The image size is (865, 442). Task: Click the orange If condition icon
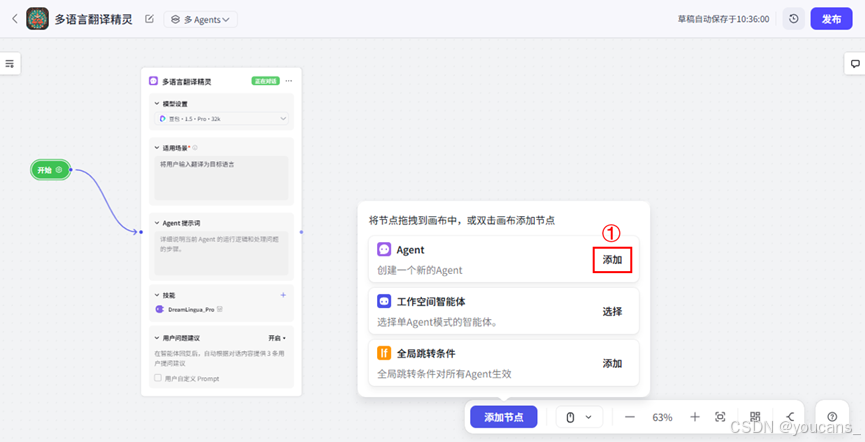click(384, 353)
